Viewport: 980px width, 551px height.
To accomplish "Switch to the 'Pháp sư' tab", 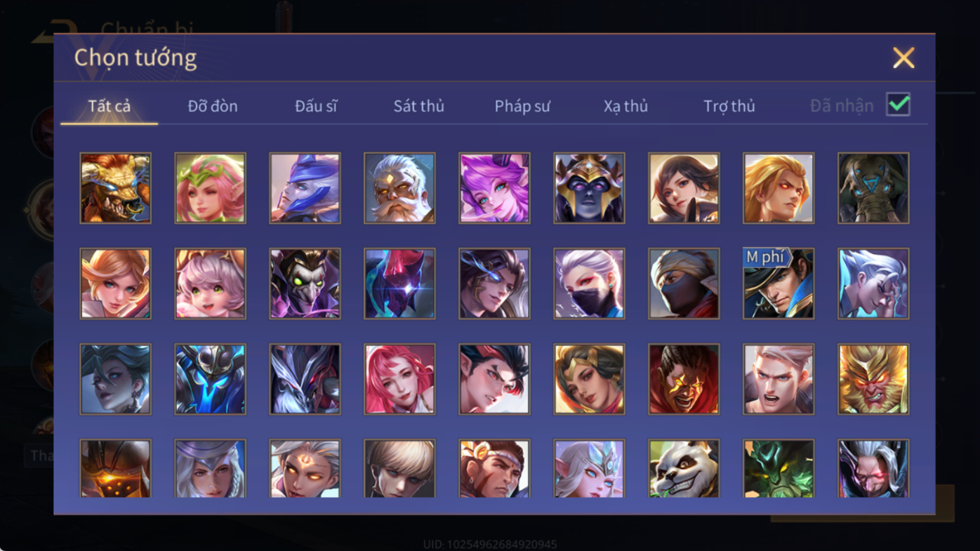I will 522,106.
